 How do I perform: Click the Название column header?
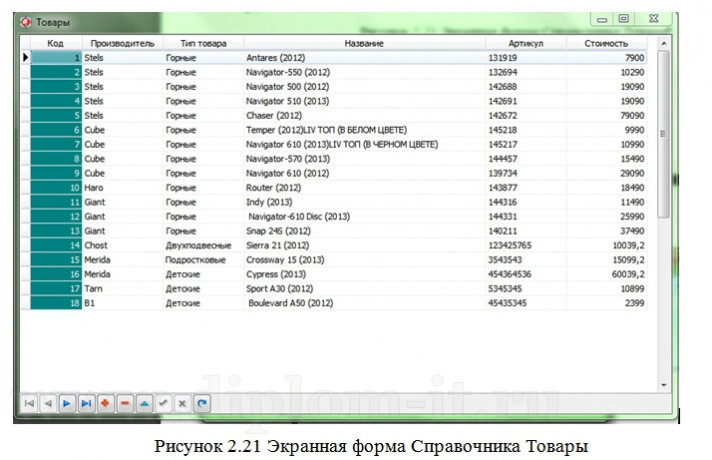(364, 43)
